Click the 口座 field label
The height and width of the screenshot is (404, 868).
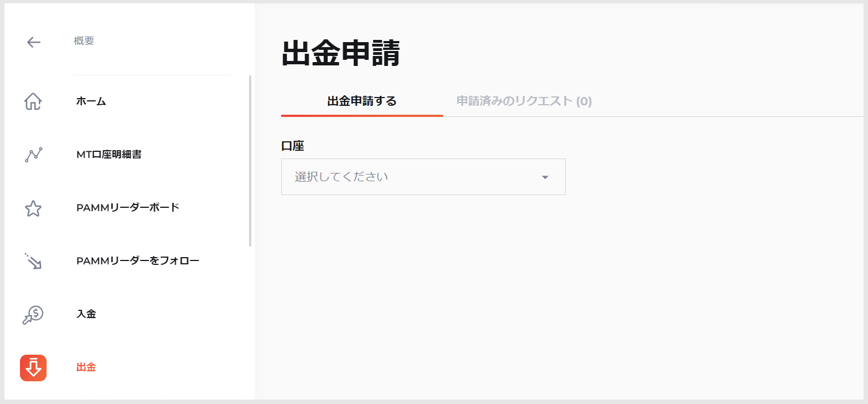tap(292, 146)
